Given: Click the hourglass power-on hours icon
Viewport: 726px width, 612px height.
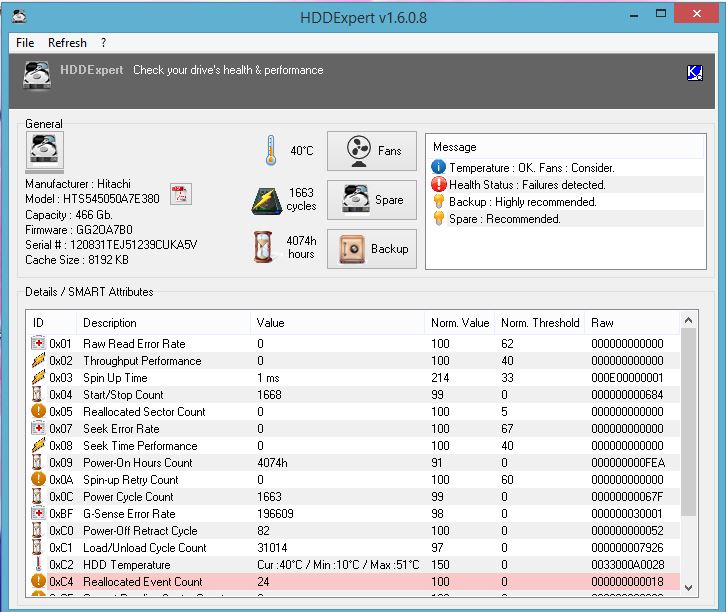Looking at the screenshot, I should [x=263, y=247].
